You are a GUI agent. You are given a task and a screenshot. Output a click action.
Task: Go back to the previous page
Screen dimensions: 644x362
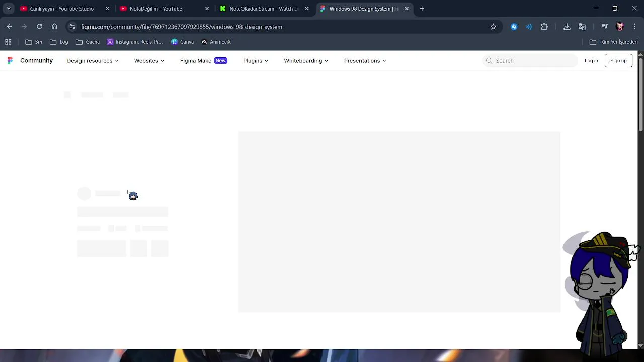click(x=9, y=27)
